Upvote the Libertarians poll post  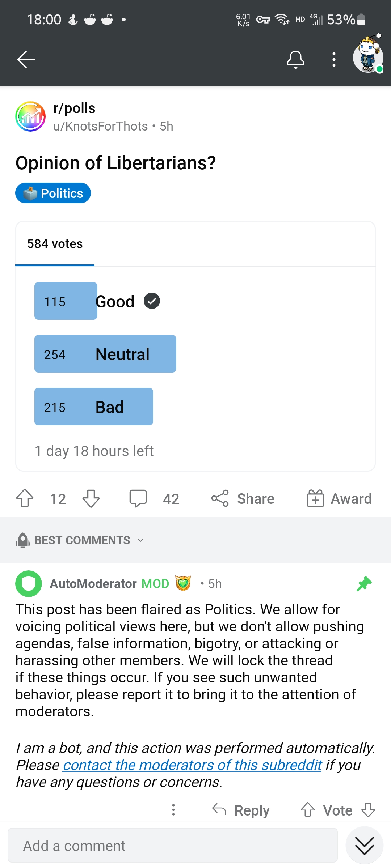click(x=25, y=498)
